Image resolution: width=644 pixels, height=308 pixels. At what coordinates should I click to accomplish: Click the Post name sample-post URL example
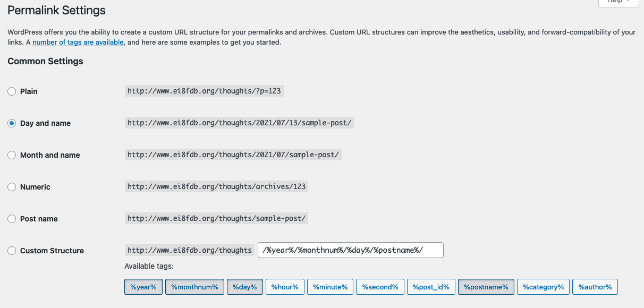click(x=217, y=218)
